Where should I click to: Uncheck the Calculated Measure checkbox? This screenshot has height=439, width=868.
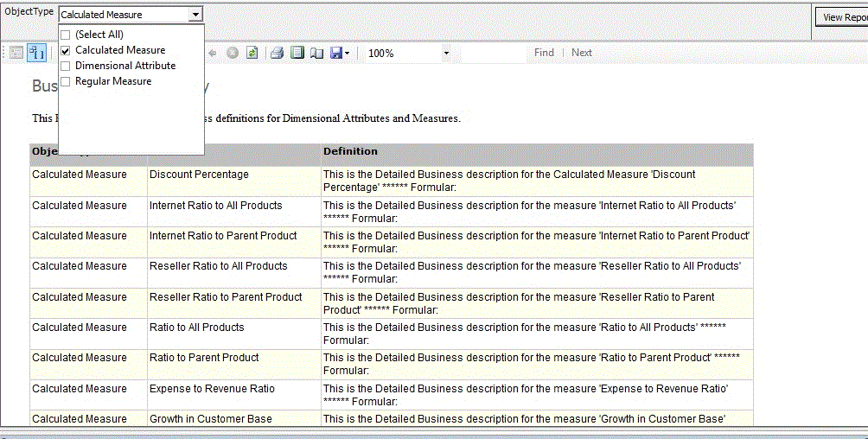(x=66, y=50)
